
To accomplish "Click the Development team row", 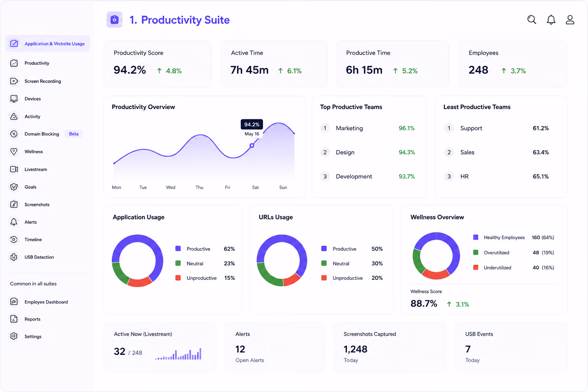I will pyautogui.click(x=368, y=176).
